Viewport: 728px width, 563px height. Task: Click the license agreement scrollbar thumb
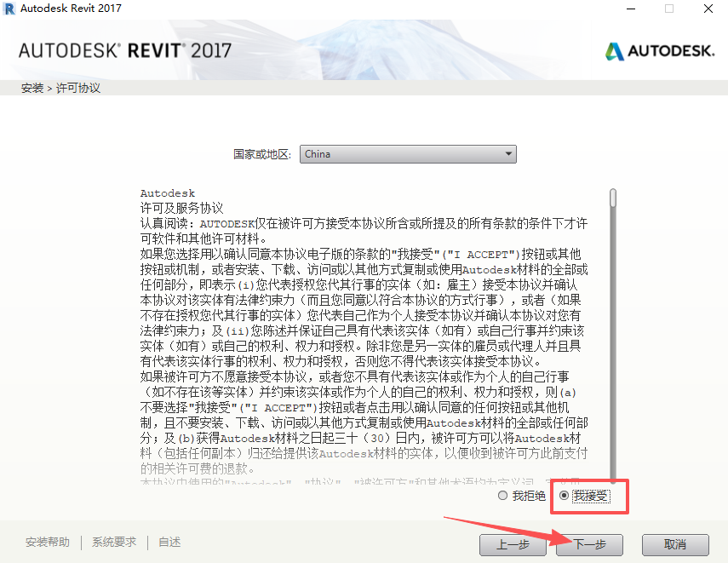613,198
